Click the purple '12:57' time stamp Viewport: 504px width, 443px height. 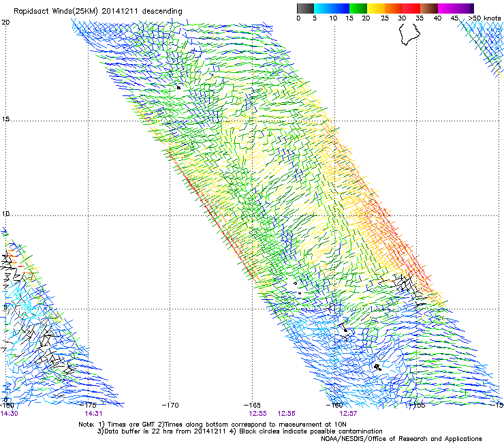pos(348,414)
